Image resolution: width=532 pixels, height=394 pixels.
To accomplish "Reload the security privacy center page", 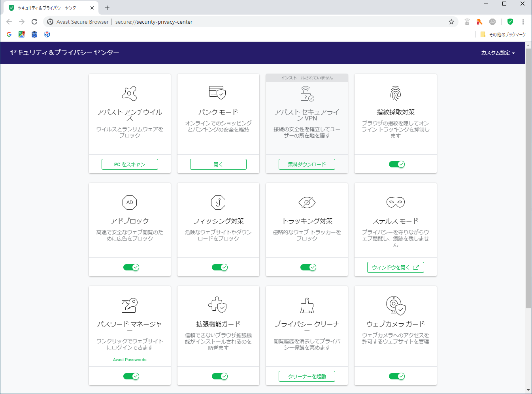I will click(x=34, y=22).
